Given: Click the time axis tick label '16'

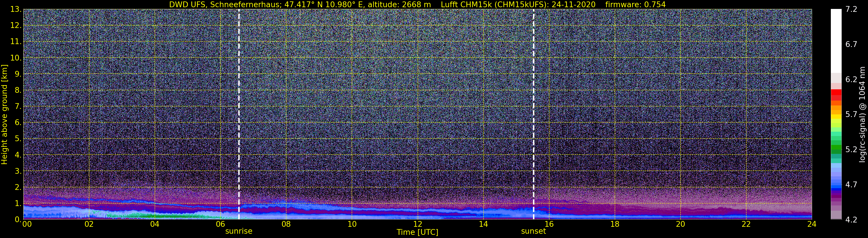Looking at the screenshot, I should click(549, 224).
